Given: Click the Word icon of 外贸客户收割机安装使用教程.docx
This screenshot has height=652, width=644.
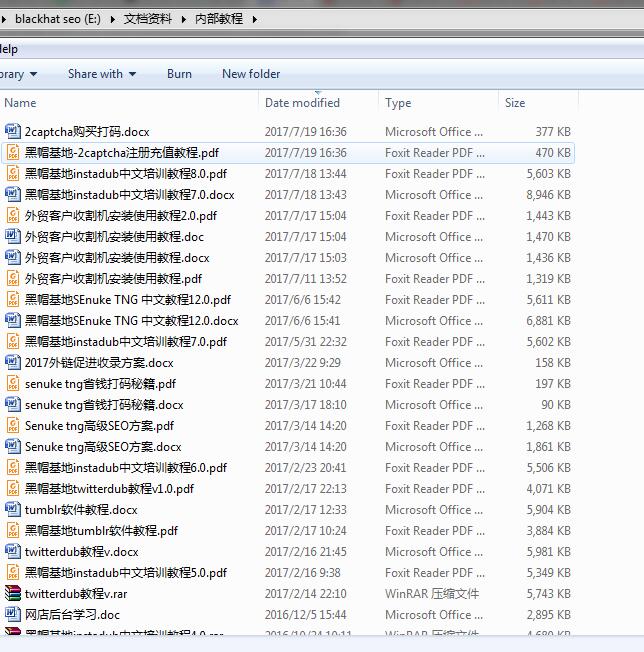Looking at the screenshot, I should point(12,257).
